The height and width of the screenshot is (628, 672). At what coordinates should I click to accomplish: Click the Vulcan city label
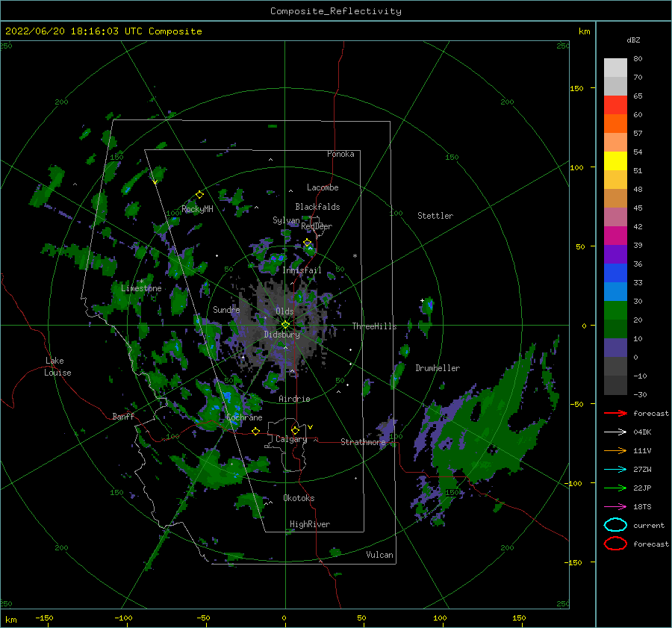pyautogui.click(x=379, y=555)
